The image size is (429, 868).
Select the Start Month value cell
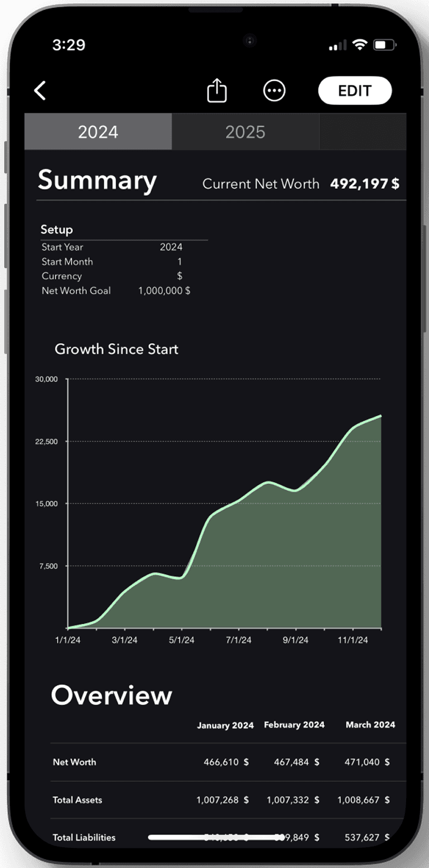pyautogui.click(x=179, y=262)
